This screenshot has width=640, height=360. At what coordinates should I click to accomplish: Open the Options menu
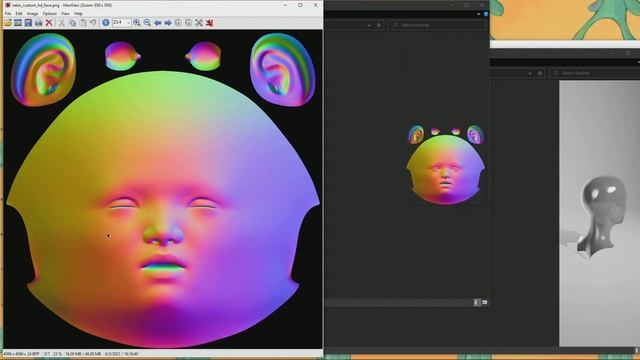[x=50, y=13]
